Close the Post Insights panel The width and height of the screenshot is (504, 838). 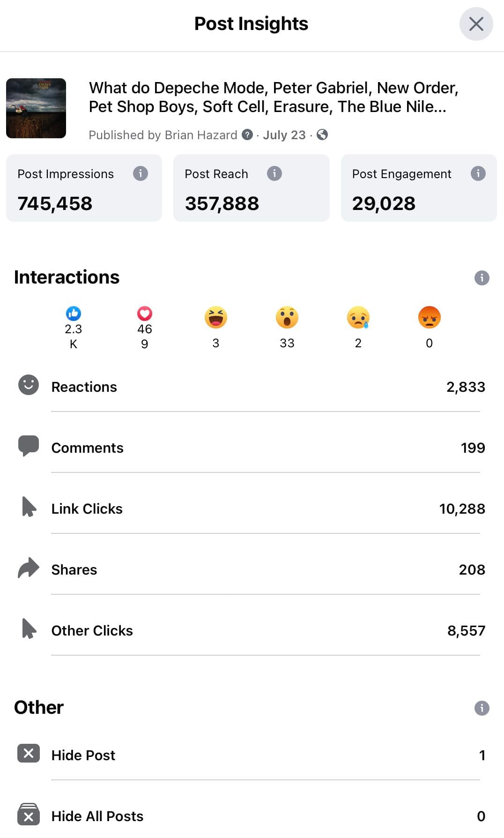(476, 24)
